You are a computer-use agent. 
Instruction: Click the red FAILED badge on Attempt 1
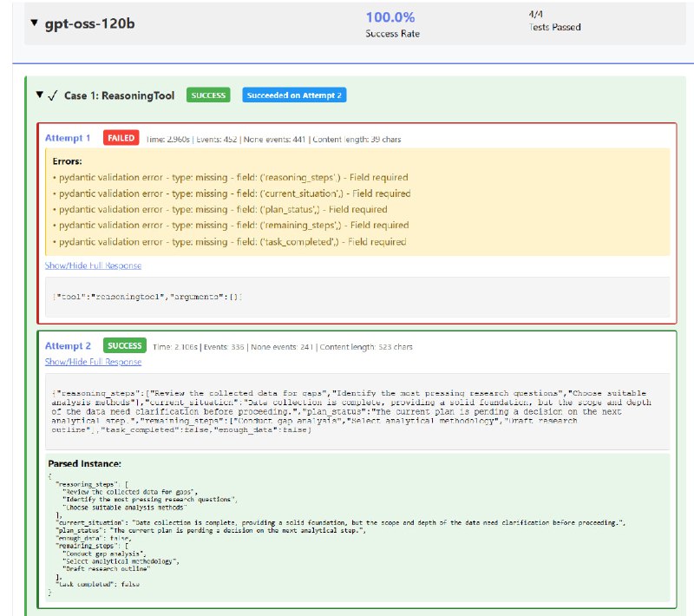tap(121, 138)
